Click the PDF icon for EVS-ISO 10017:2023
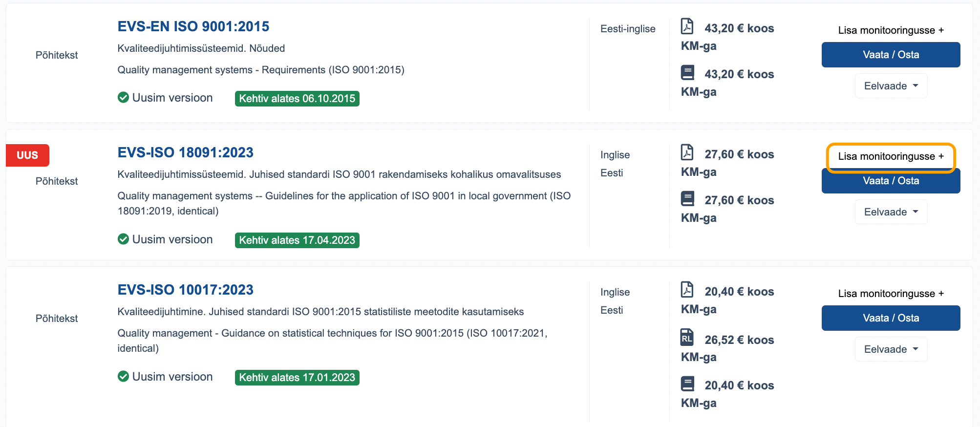Viewport: 980px width, 427px height. (x=687, y=290)
